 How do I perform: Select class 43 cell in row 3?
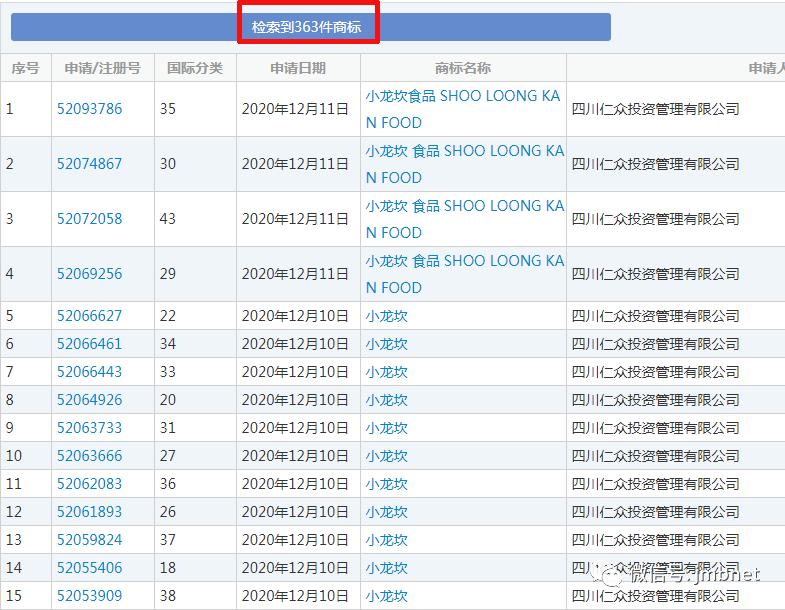point(195,219)
